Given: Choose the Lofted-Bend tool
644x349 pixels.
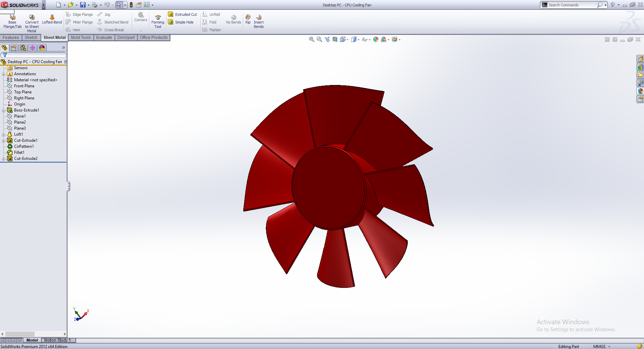Looking at the screenshot, I should tap(52, 19).
